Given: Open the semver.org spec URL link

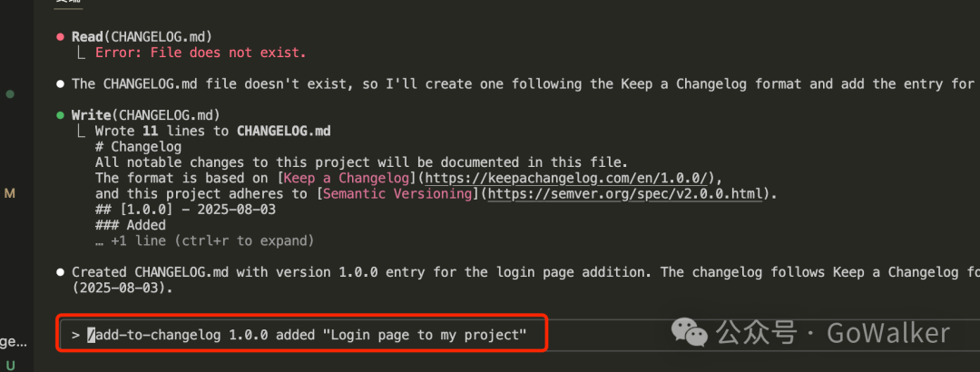Looking at the screenshot, I should 625,194.
